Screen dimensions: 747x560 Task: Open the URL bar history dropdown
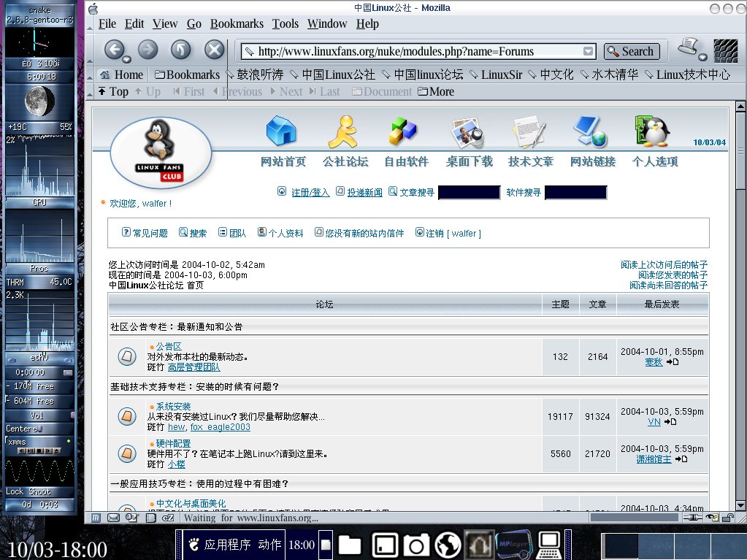(x=589, y=51)
